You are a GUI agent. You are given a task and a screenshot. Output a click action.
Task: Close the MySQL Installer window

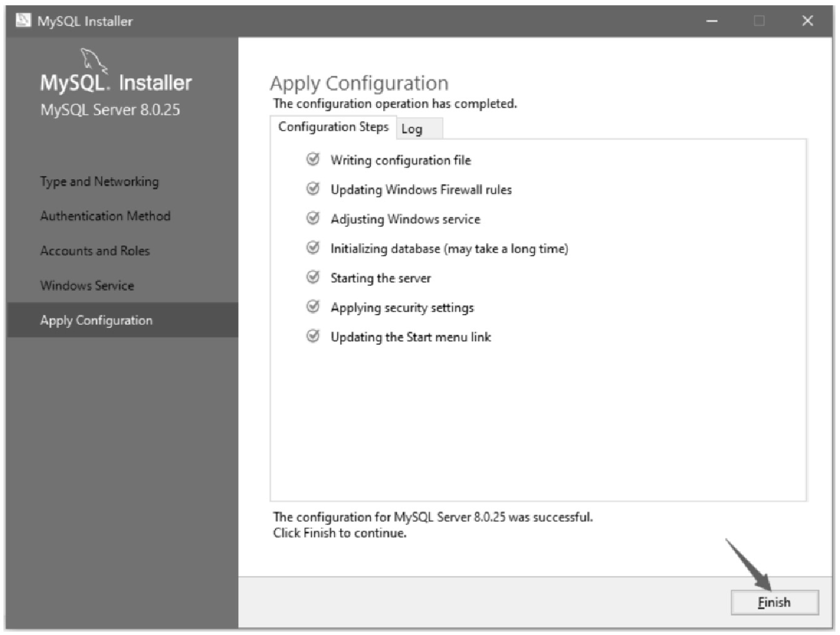(808, 21)
